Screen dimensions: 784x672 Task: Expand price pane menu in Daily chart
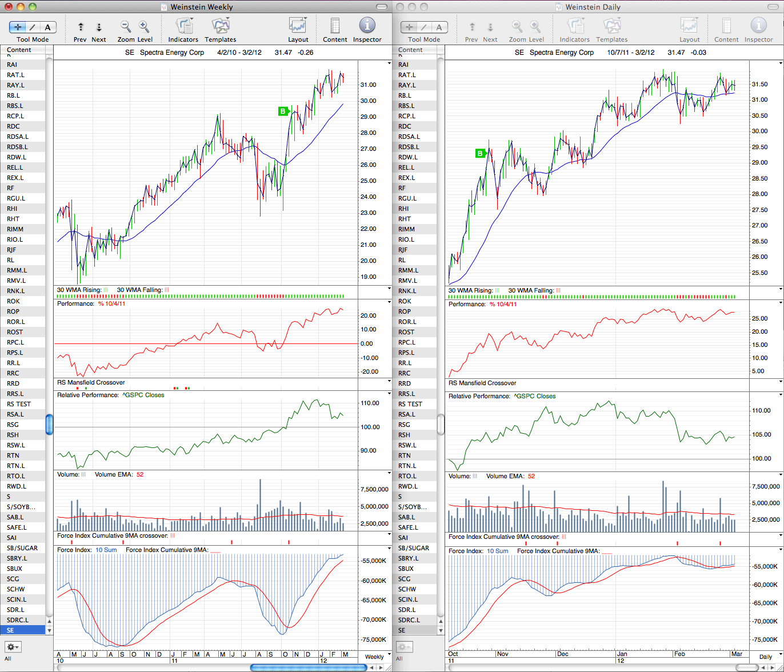tap(781, 62)
